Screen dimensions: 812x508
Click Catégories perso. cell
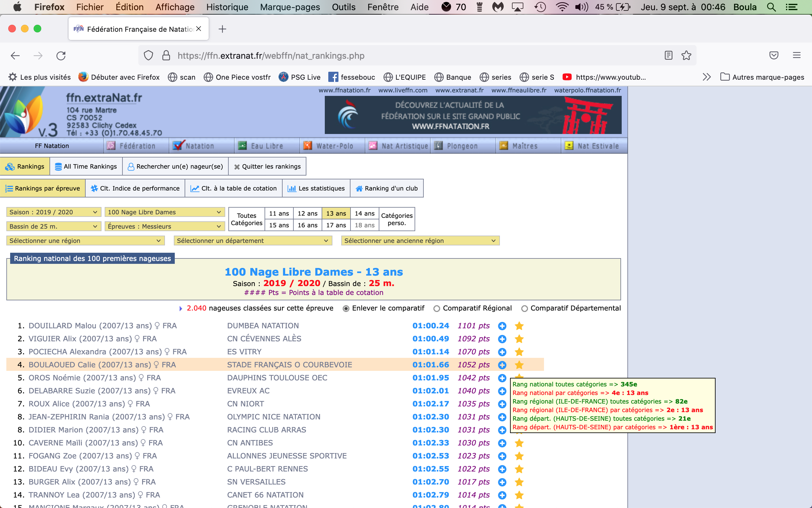396,219
